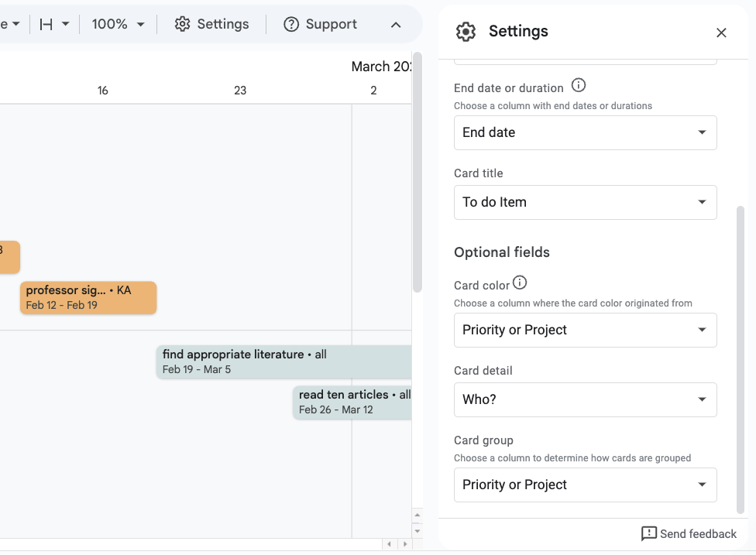Select the read ten articles card
Viewport: 756px width, 555px height.
pos(352,403)
